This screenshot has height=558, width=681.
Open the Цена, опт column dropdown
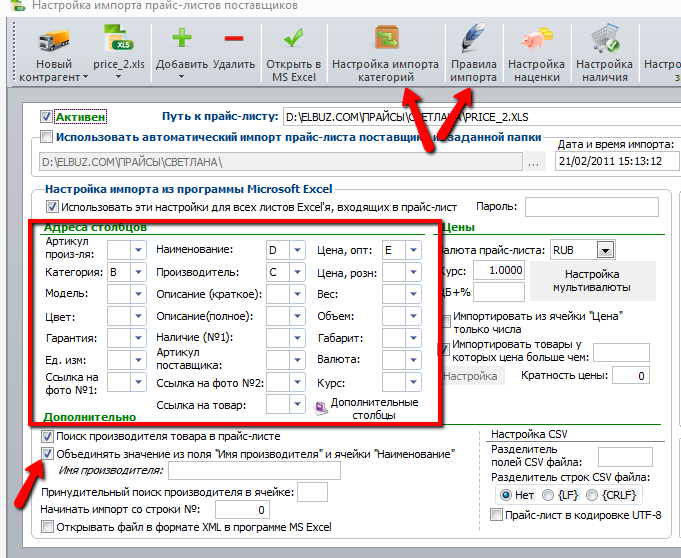pos(413,250)
